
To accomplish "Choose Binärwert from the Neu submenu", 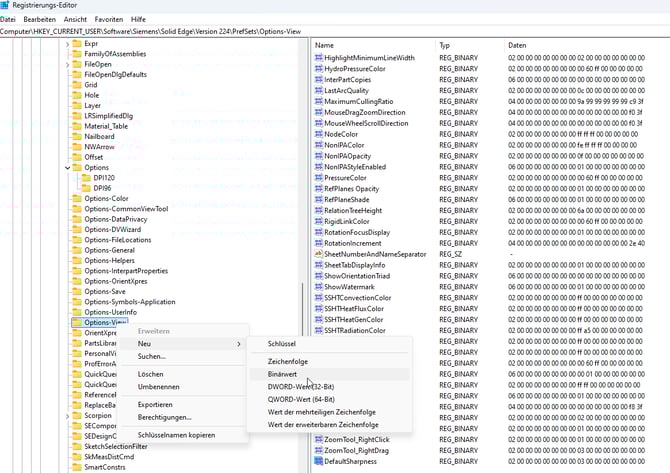I will click(x=283, y=374).
